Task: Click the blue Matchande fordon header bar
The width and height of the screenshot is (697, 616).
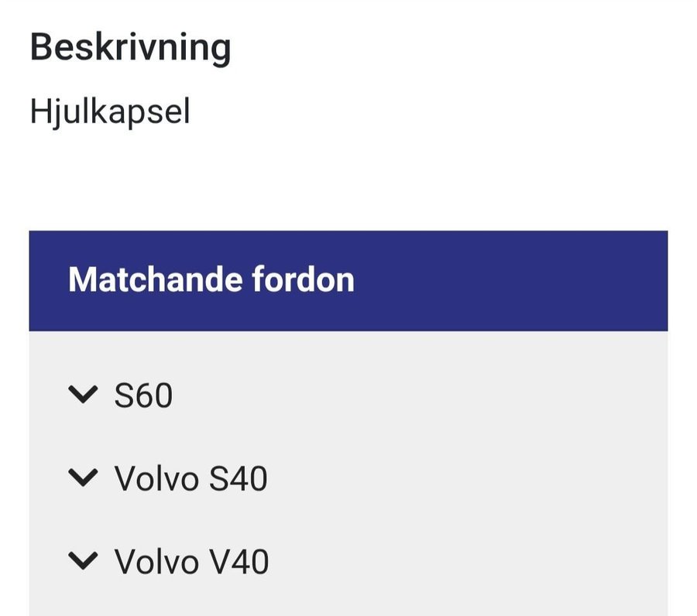Action: coord(503,280)
